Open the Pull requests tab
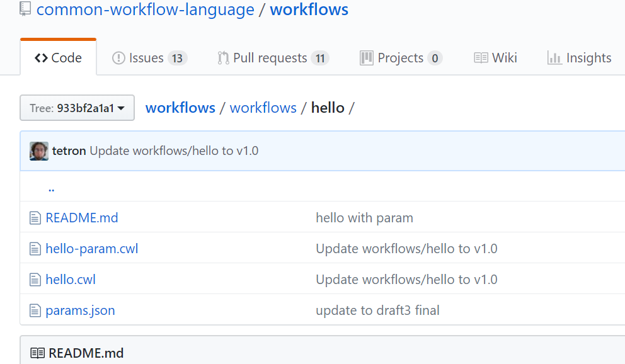The image size is (625, 364). [273, 58]
